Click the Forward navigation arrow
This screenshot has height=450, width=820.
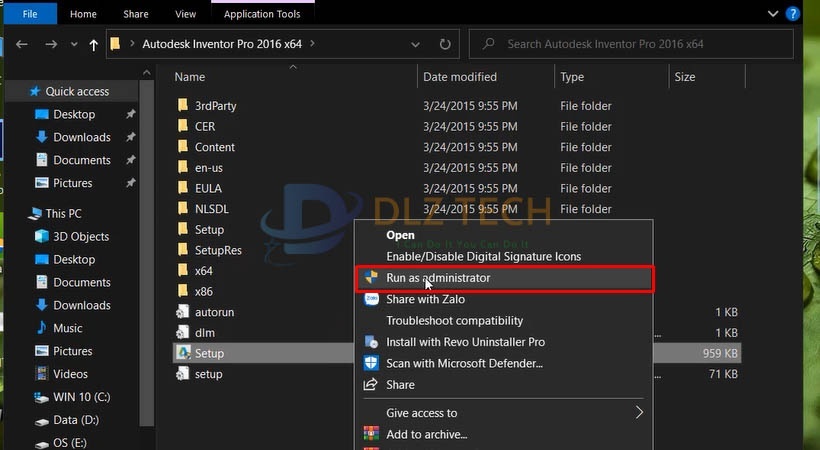point(51,44)
